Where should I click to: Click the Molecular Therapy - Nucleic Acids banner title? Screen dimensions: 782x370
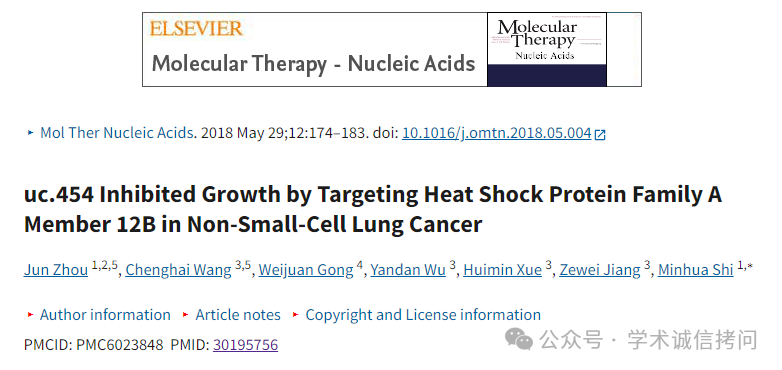(313, 64)
